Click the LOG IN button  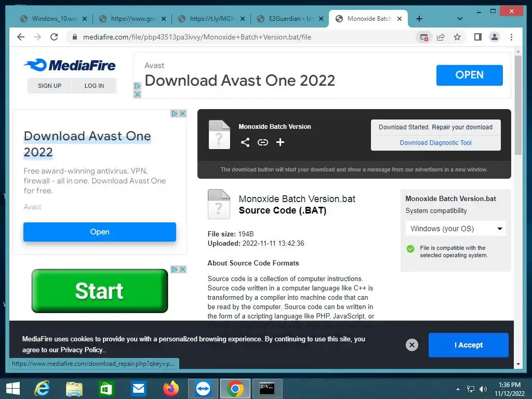95,86
